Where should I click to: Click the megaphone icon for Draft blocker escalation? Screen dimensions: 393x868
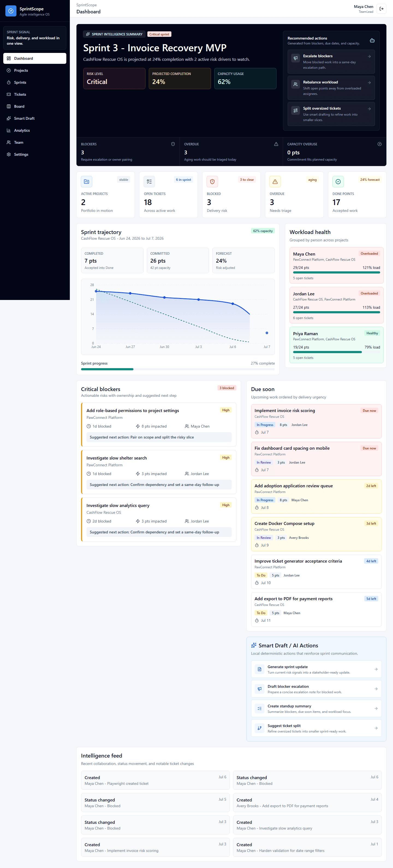[x=260, y=689]
